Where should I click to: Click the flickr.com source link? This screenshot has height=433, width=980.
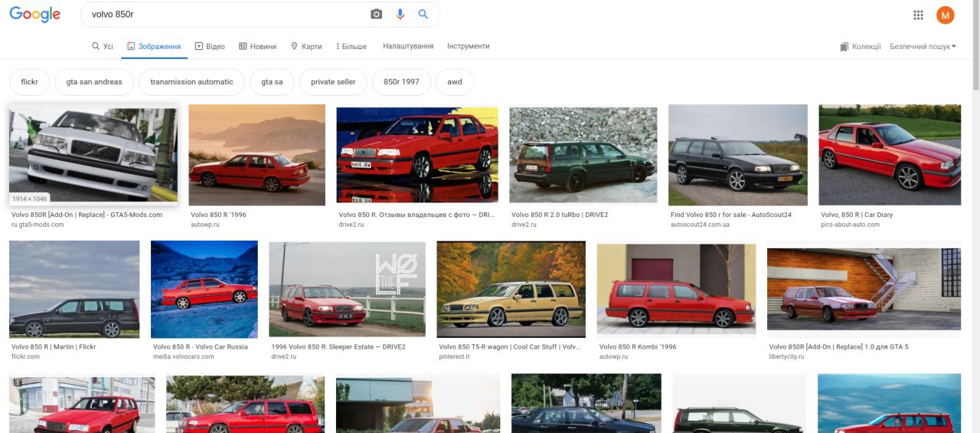[26, 356]
